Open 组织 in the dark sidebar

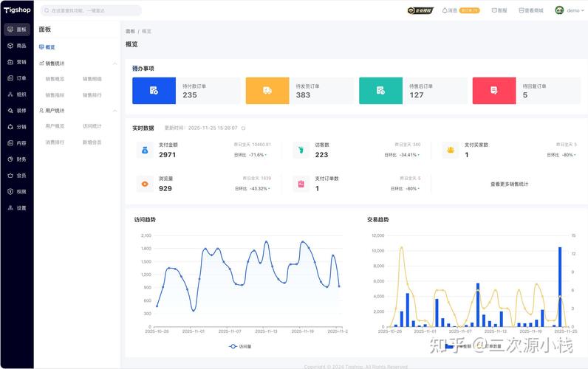[x=17, y=94]
